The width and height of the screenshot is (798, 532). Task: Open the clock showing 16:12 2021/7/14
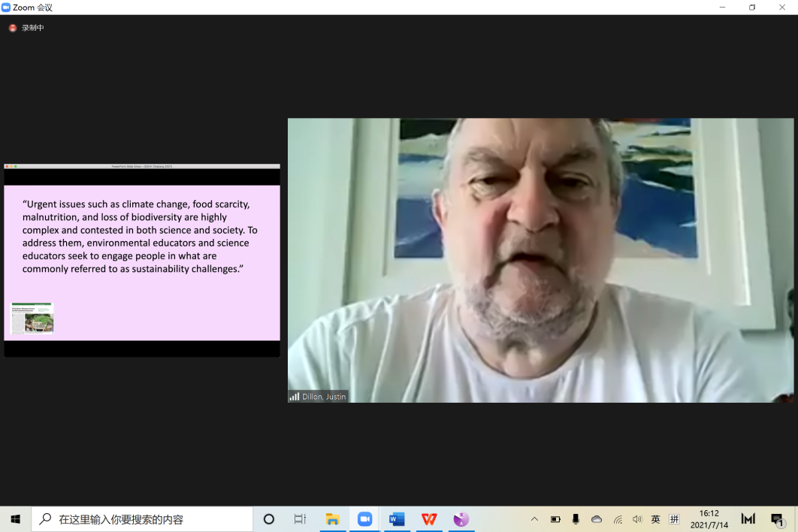point(709,519)
